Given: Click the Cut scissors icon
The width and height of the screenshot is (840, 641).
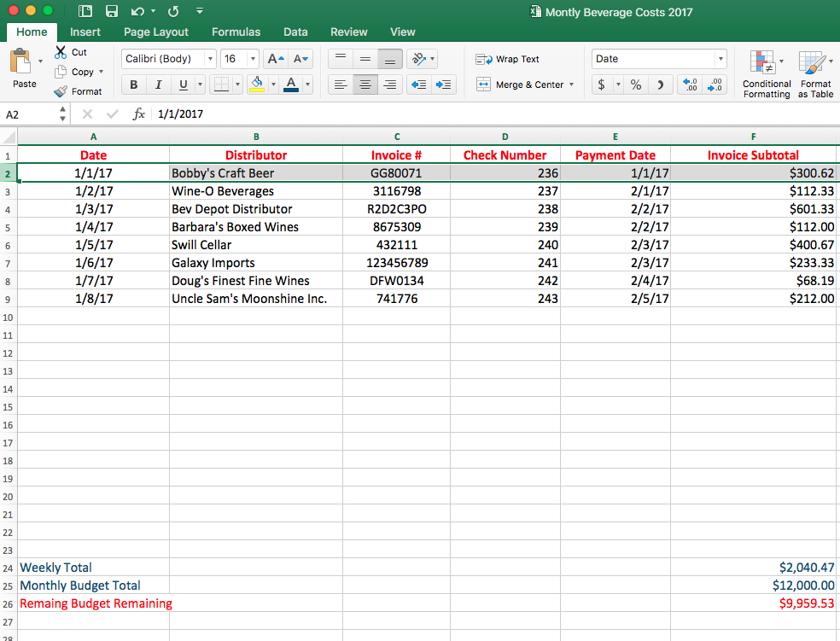Looking at the screenshot, I should [x=61, y=52].
